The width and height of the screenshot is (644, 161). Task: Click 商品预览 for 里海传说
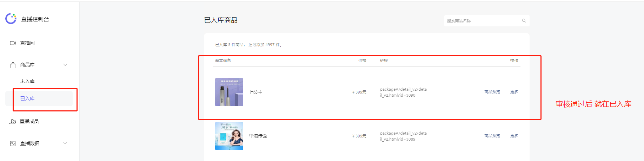[x=492, y=136]
